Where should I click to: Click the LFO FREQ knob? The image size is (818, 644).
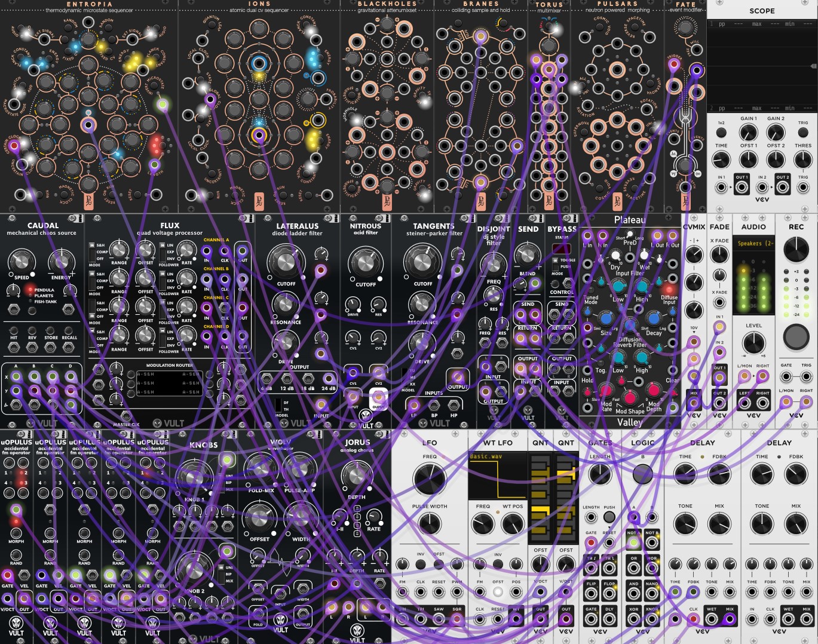click(430, 479)
